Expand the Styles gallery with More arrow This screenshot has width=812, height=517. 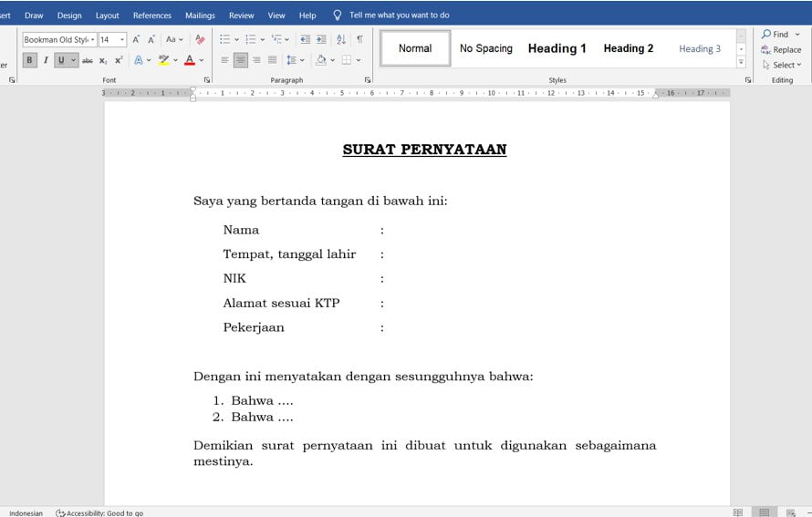[741, 63]
